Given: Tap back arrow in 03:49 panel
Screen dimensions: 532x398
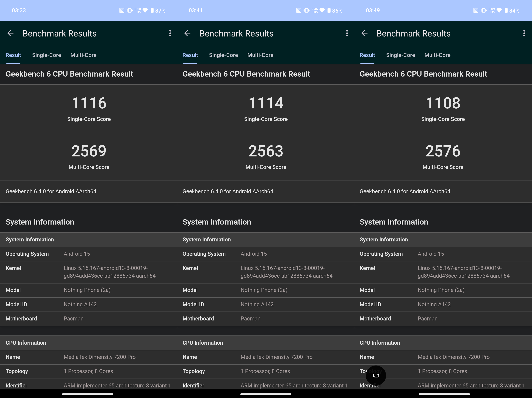Looking at the screenshot, I should [x=364, y=33].
